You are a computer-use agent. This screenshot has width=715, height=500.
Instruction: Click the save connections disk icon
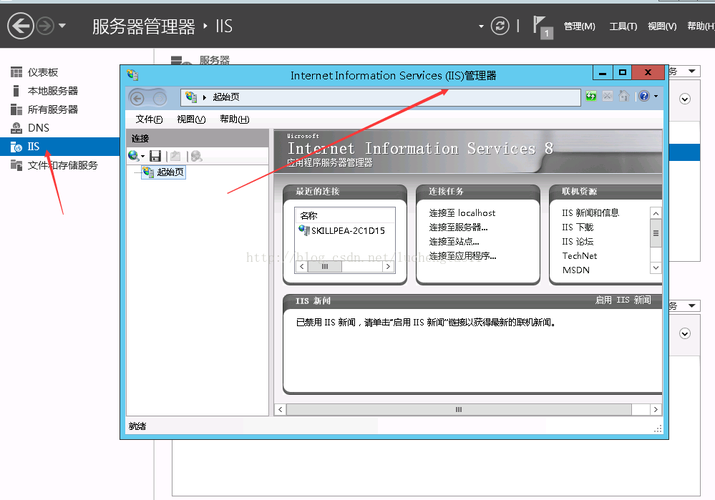coord(155,156)
